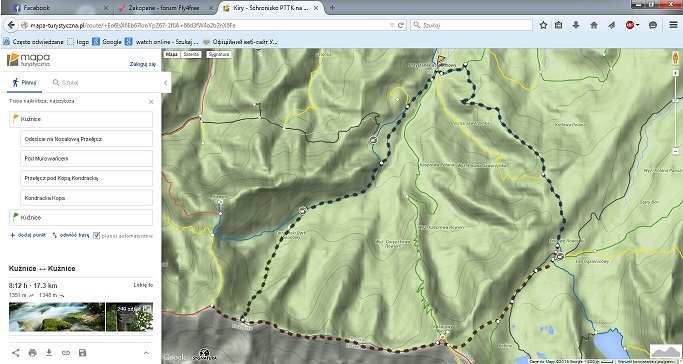
Task: Click the mapa turystyczna logo
Action: coord(28,60)
